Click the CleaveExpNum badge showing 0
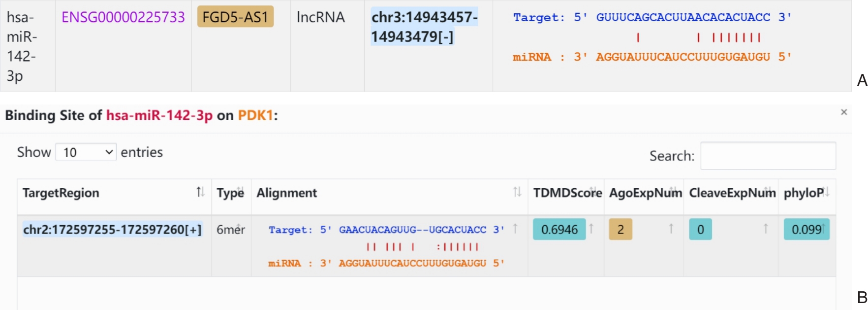868x310 pixels. click(701, 230)
